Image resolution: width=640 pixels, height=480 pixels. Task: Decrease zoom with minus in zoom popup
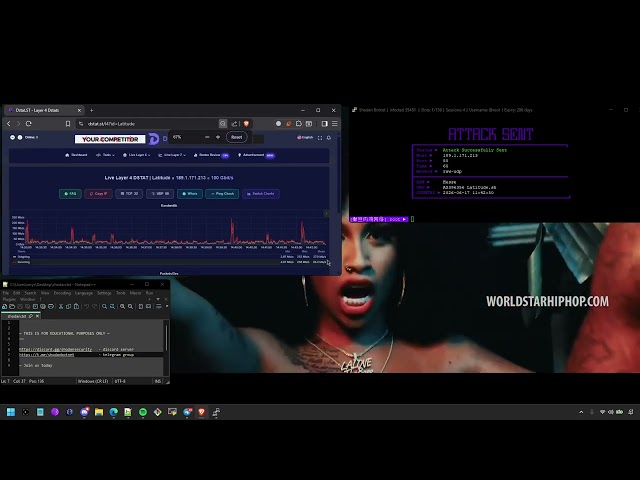pyautogui.click(x=207, y=137)
